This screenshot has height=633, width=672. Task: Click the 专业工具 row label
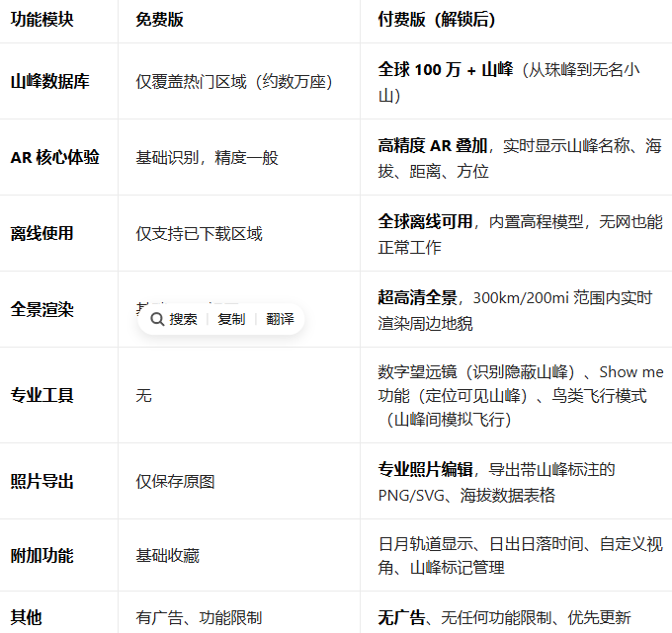click(42, 395)
